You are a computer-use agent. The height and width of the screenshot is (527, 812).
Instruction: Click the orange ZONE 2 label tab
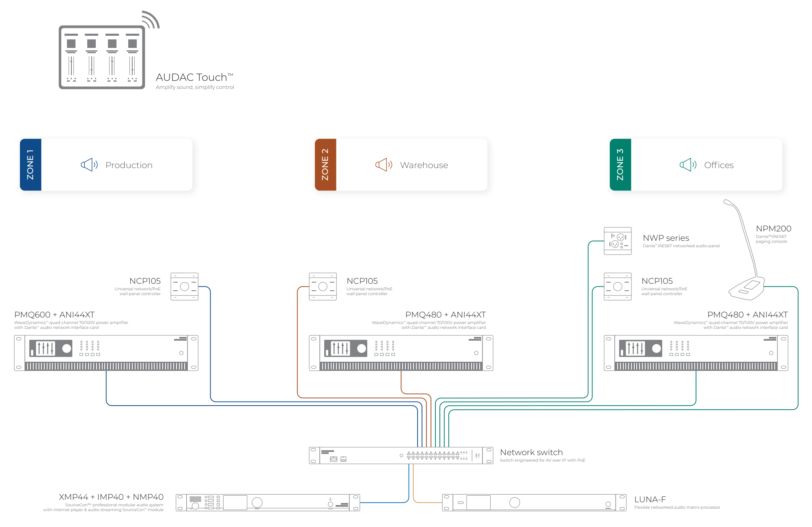coord(325,165)
